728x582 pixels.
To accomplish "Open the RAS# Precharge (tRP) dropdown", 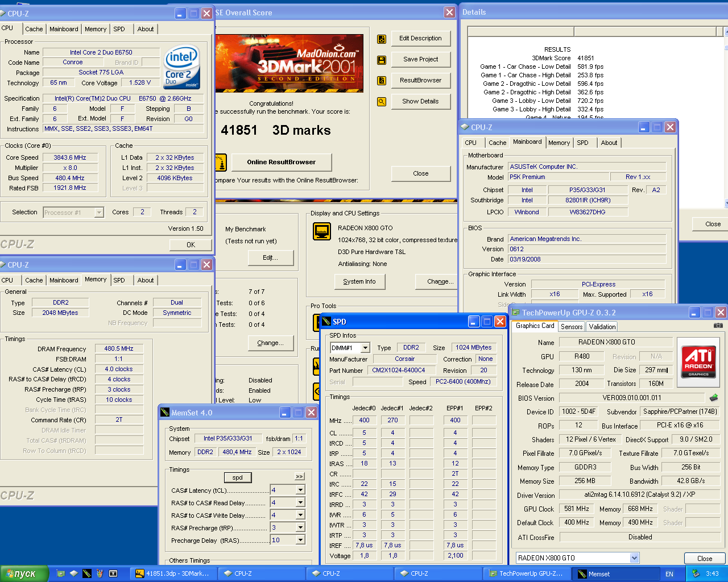I will tap(301, 527).
